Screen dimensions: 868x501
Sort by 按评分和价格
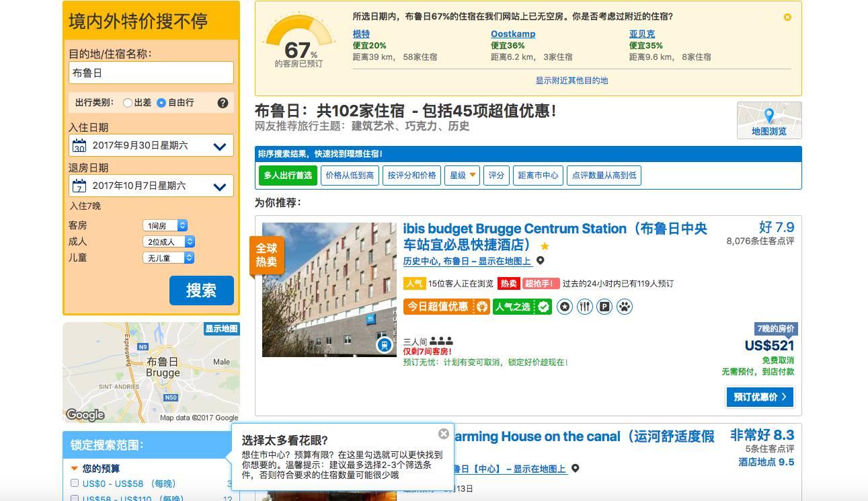pyautogui.click(x=411, y=176)
